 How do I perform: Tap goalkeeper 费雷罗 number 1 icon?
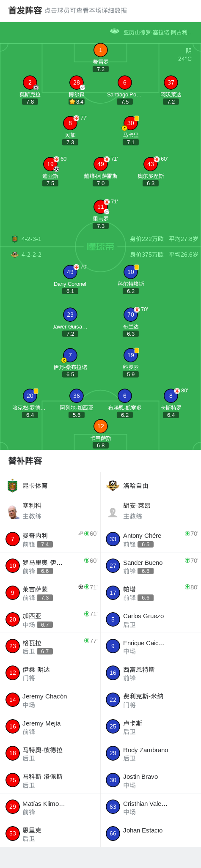coord(100,50)
